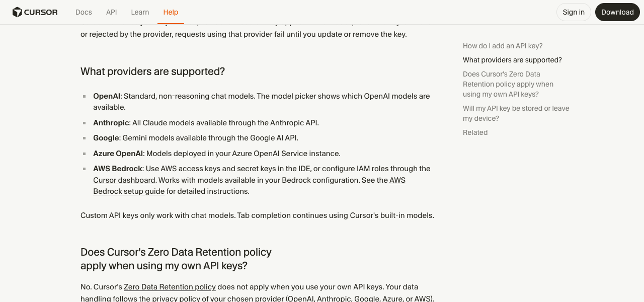Image resolution: width=644 pixels, height=302 pixels.
Task: Select the Help tab
Action: (171, 12)
